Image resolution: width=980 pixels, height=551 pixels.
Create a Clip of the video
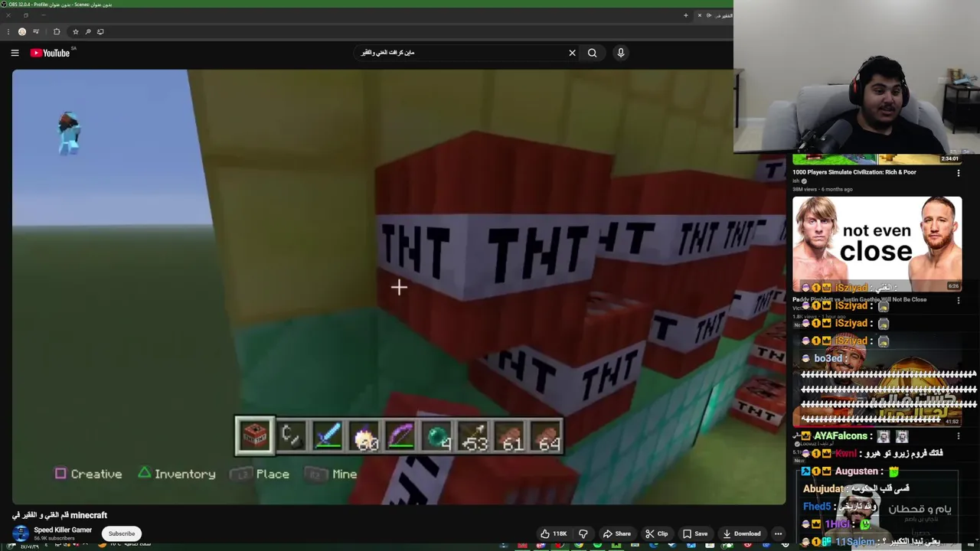point(656,533)
